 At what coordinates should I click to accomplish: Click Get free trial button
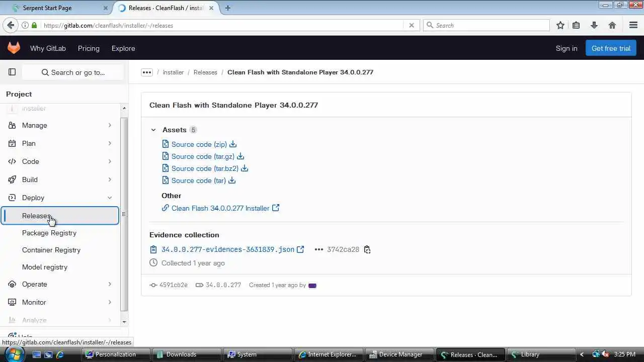click(611, 48)
